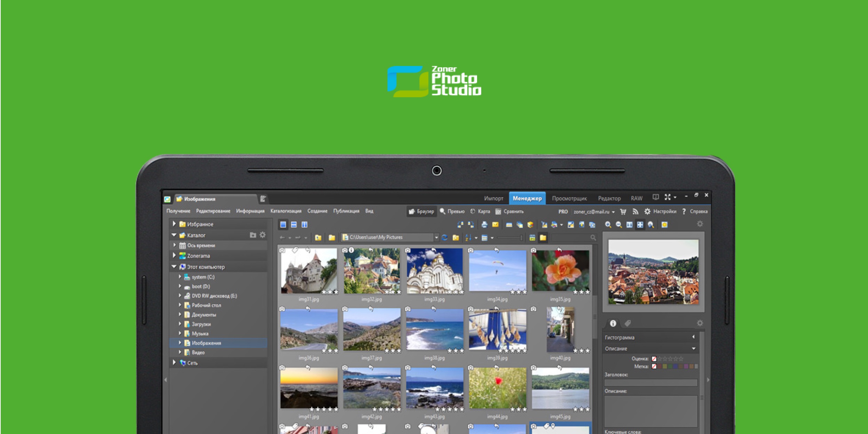868x434 pixels.
Task: Click the RSS feed icon
Action: [x=635, y=211]
